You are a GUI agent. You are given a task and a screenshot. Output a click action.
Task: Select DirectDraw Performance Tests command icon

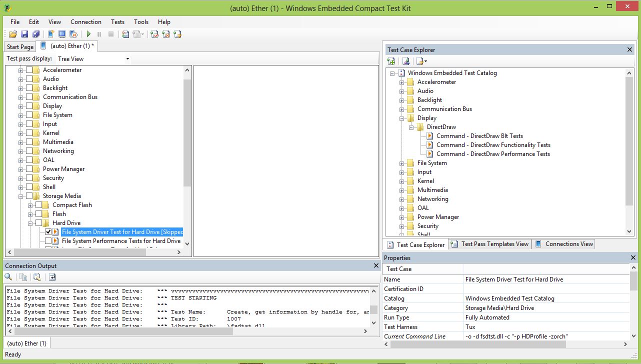(x=430, y=154)
